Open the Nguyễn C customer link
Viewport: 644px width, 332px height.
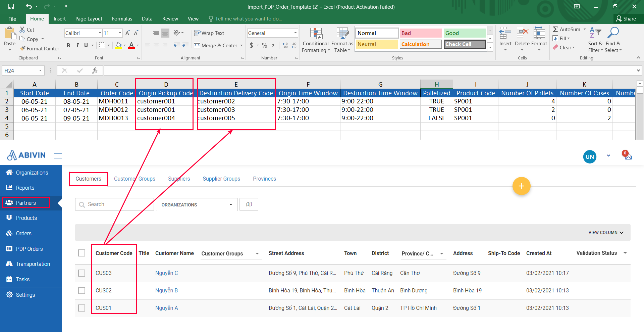167,273
